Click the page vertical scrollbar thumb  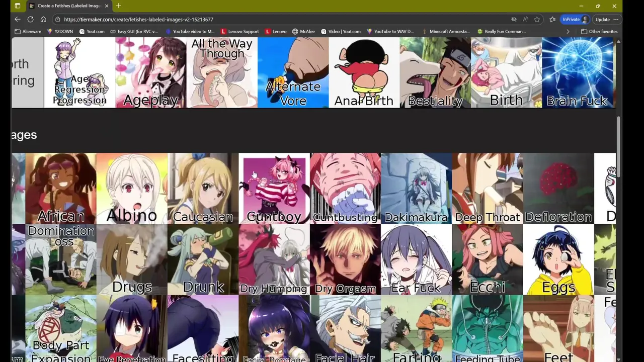tap(619, 147)
